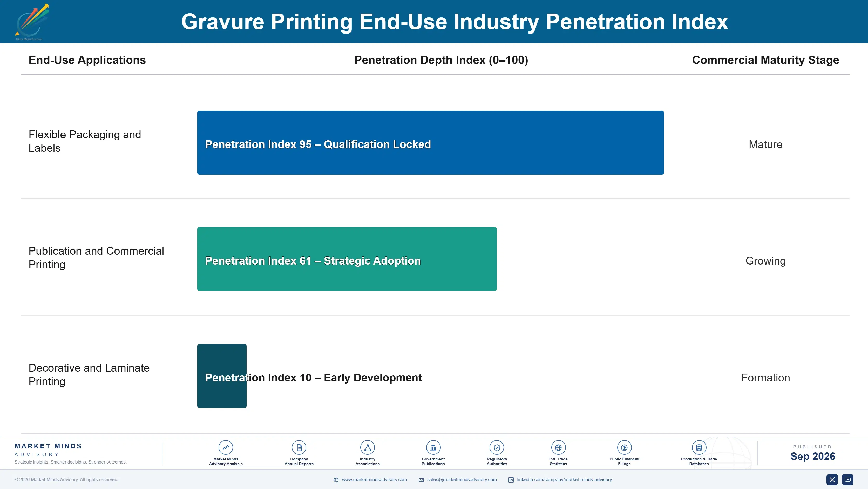The width and height of the screenshot is (868, 489).
Task: Select the Industry Associations icon
Action: click(x=368, y=447)
